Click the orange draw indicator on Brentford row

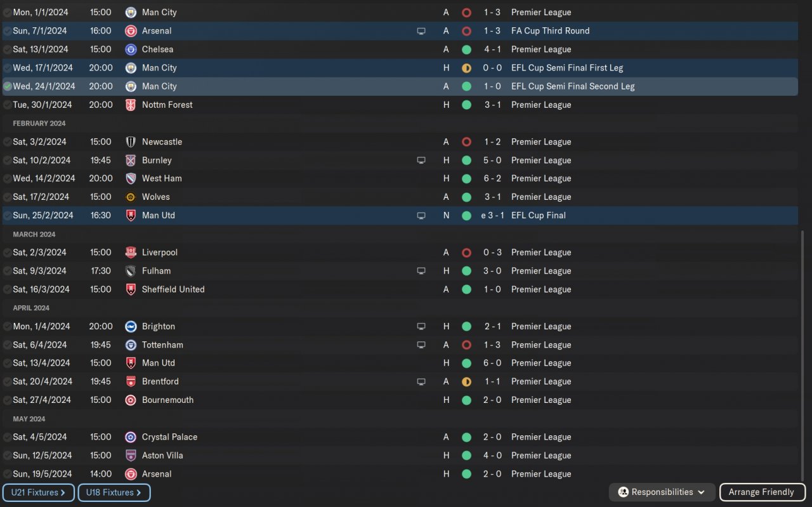466,382
